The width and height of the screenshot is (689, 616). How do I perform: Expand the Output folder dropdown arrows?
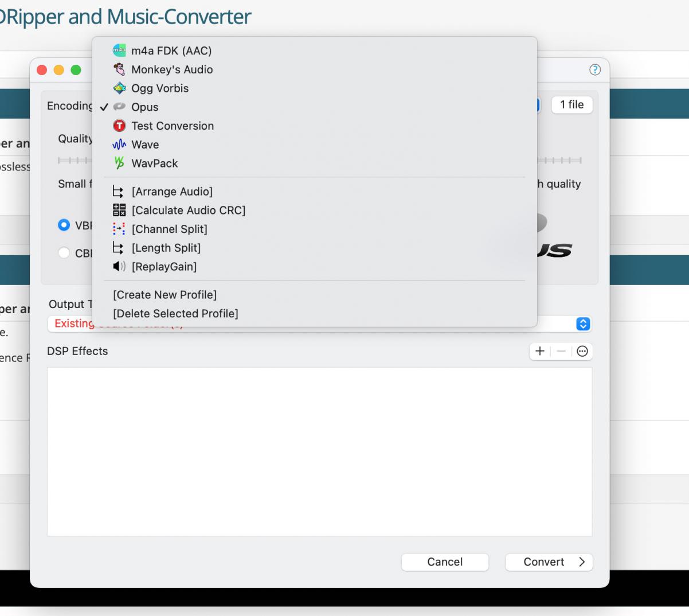(x=582, y=324)
